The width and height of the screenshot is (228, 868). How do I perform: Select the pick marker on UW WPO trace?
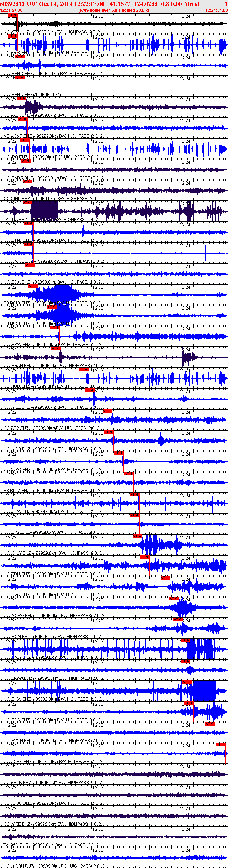pyautogui.click(x=119, y=452)
